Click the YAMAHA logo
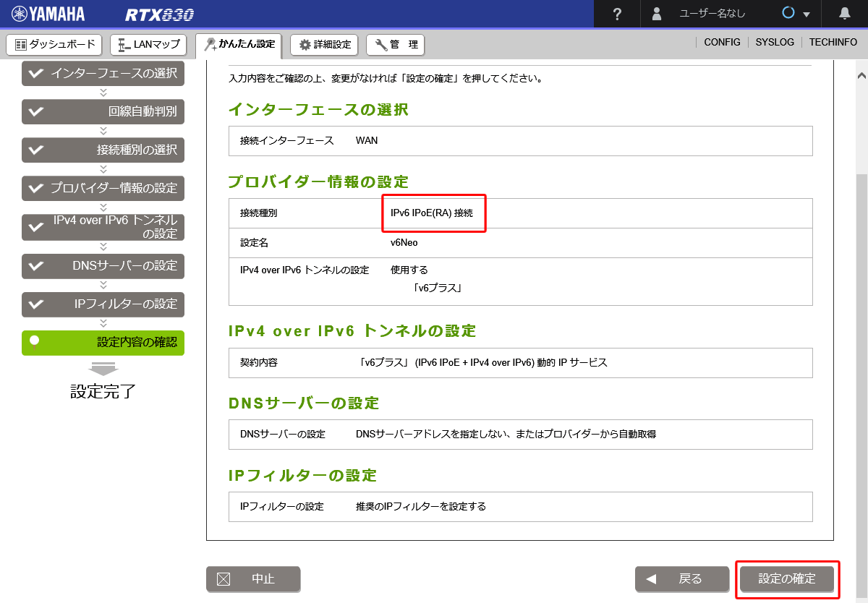The image size is (868, 603). click(48, 14)
